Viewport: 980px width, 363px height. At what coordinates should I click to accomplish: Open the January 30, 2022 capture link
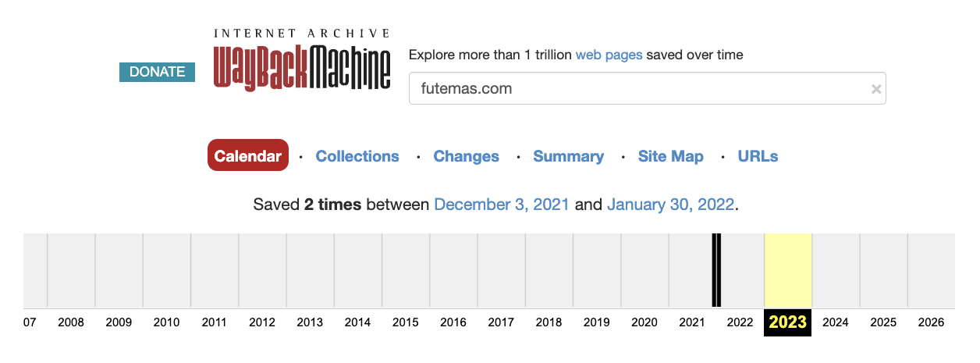(670, 205)
